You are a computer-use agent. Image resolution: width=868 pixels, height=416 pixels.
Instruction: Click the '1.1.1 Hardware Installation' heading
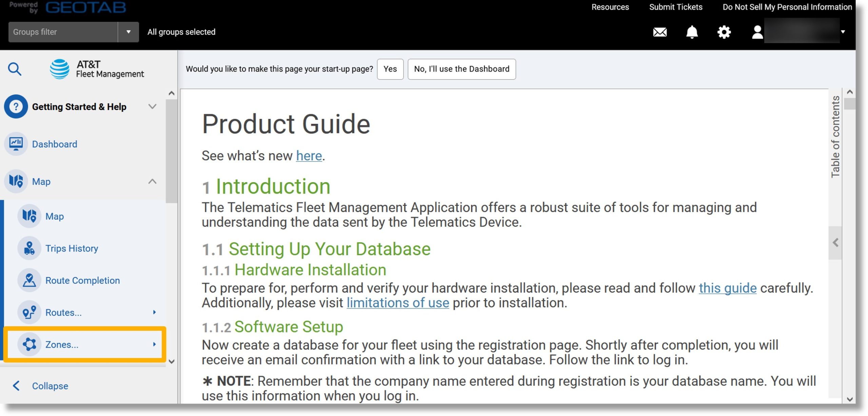(294, 270)
